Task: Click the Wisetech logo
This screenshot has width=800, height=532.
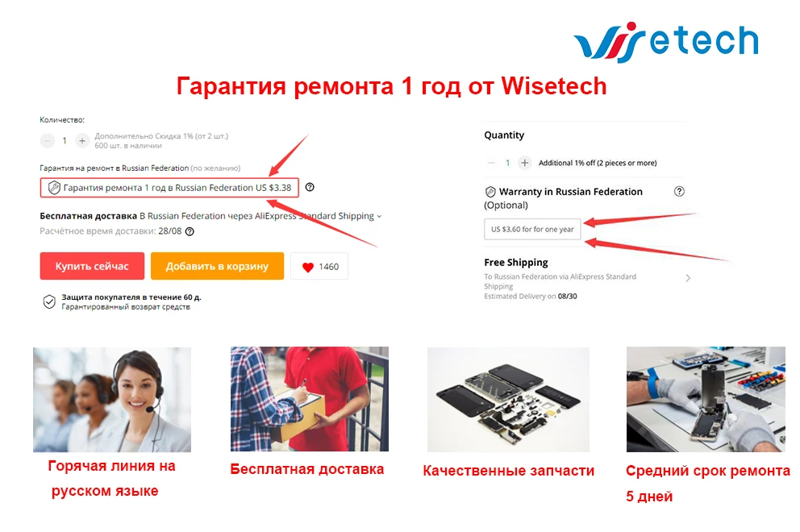Action: click(x=666, y=41)
